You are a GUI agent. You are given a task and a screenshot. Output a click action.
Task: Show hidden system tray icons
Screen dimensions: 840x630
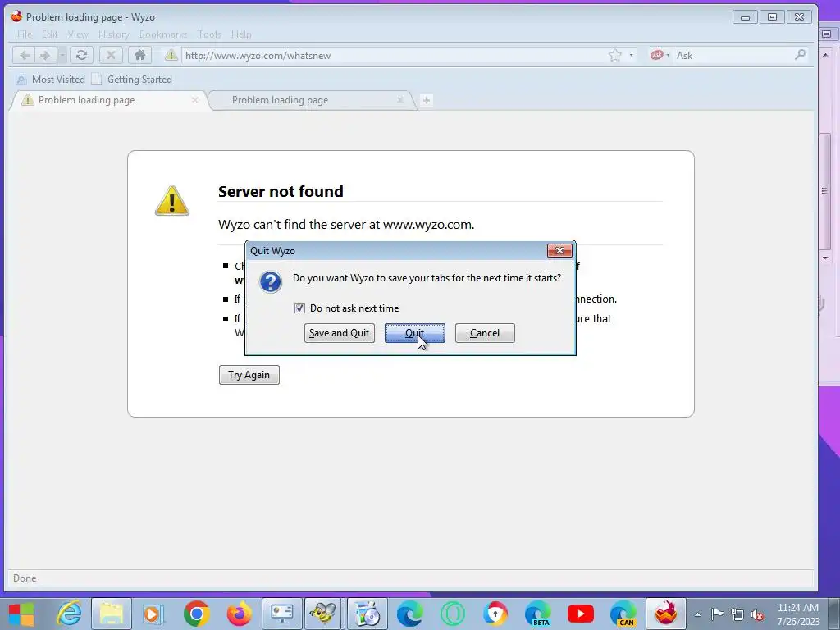point(697,614)
